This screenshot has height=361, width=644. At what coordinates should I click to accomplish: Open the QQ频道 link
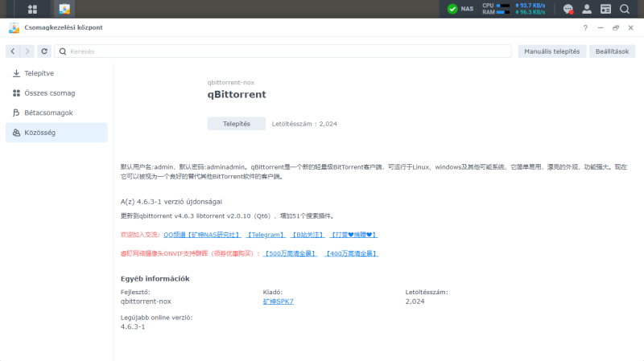[202, 235]
